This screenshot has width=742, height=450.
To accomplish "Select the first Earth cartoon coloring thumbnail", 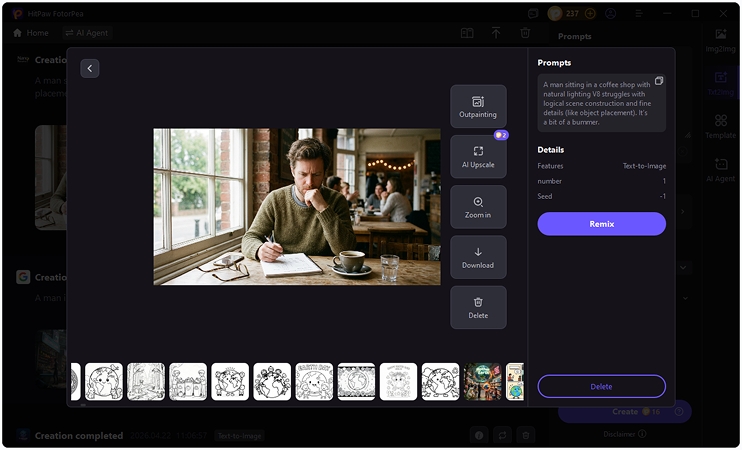I will (104, 381).
